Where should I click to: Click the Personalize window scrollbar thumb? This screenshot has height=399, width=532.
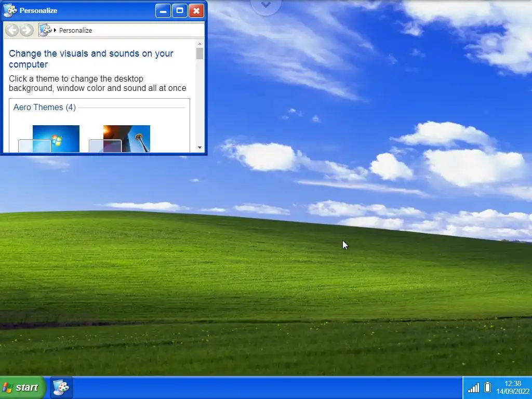199,54
